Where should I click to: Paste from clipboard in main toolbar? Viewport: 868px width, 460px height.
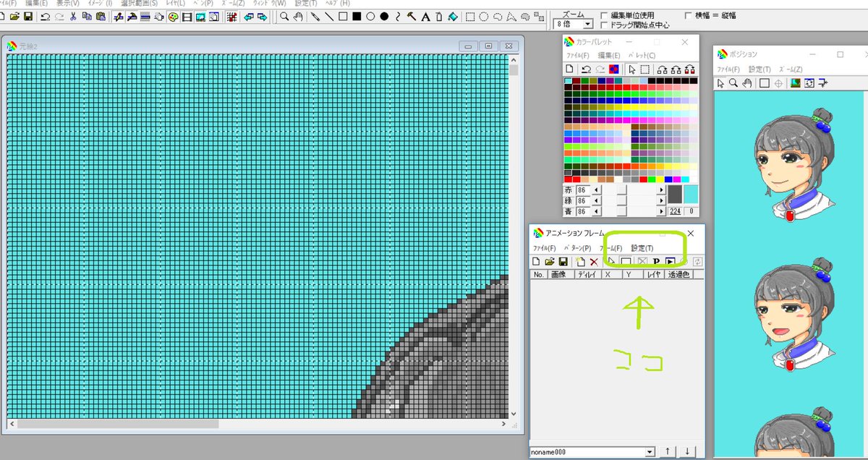[101, 16]
